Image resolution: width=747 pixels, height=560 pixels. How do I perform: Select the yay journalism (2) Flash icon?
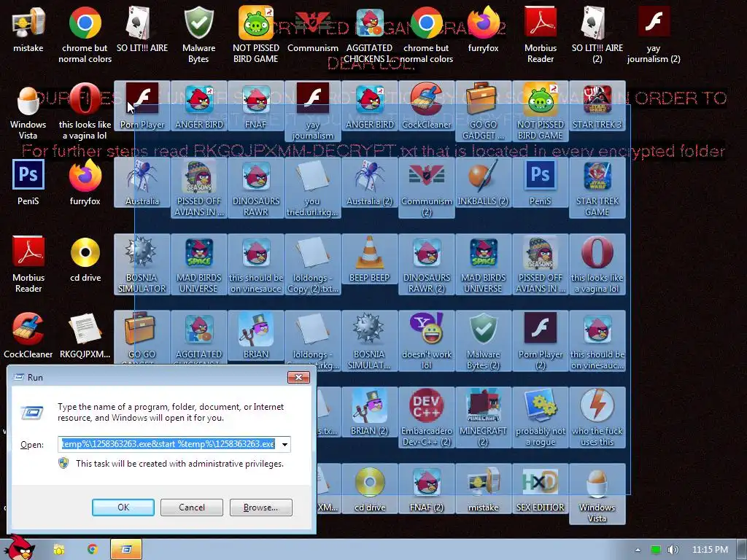(654, 34)
